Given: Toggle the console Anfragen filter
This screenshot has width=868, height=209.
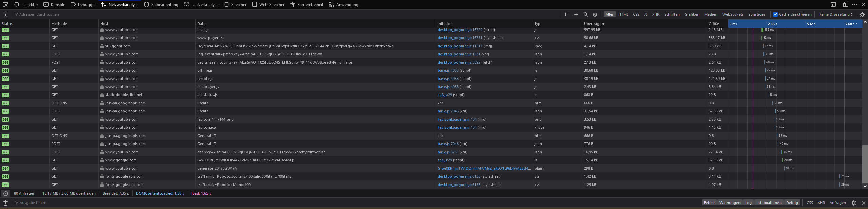Looking at the screenshot, I should (837, 203).
